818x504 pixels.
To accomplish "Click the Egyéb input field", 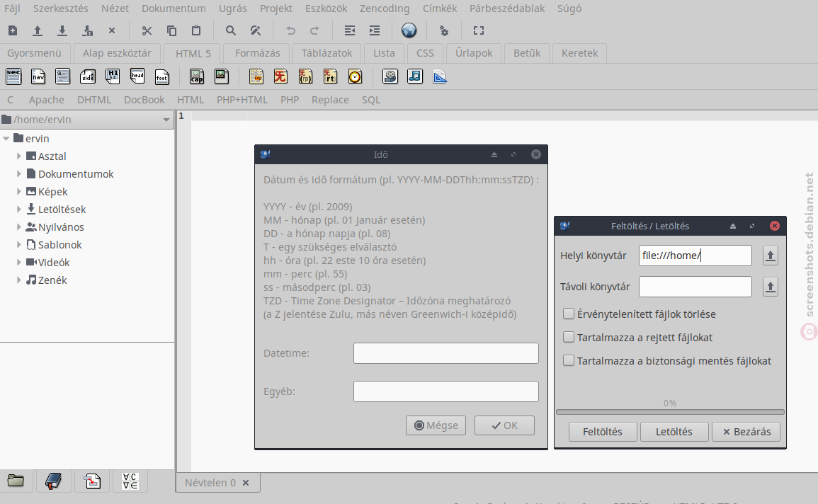I will click(x=446, y=391).
